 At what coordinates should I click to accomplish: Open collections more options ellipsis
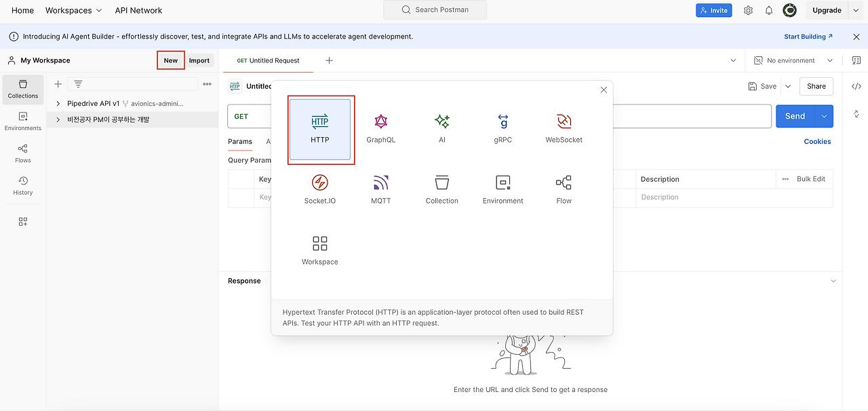[208, 84]
